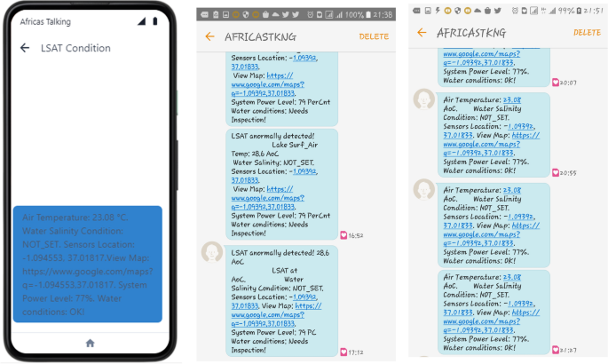Tap the Twitter bird icon in the 21:51 status bar
Screen dimensions: 608x364
(497, 11)
